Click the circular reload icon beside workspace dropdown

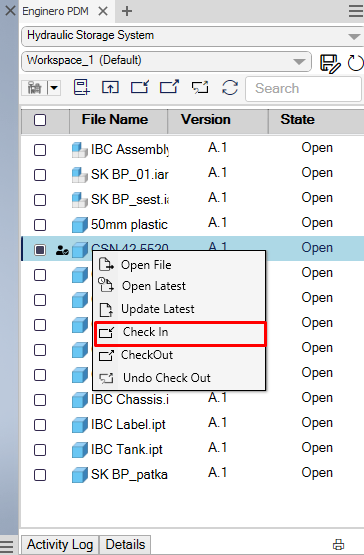coord(356,63)
